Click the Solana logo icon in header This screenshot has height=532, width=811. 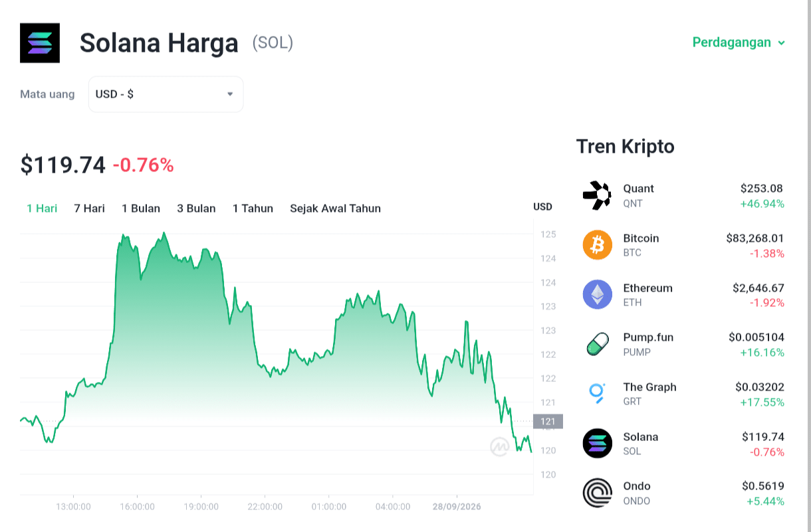pyautogui.click(x=40, y=43)
